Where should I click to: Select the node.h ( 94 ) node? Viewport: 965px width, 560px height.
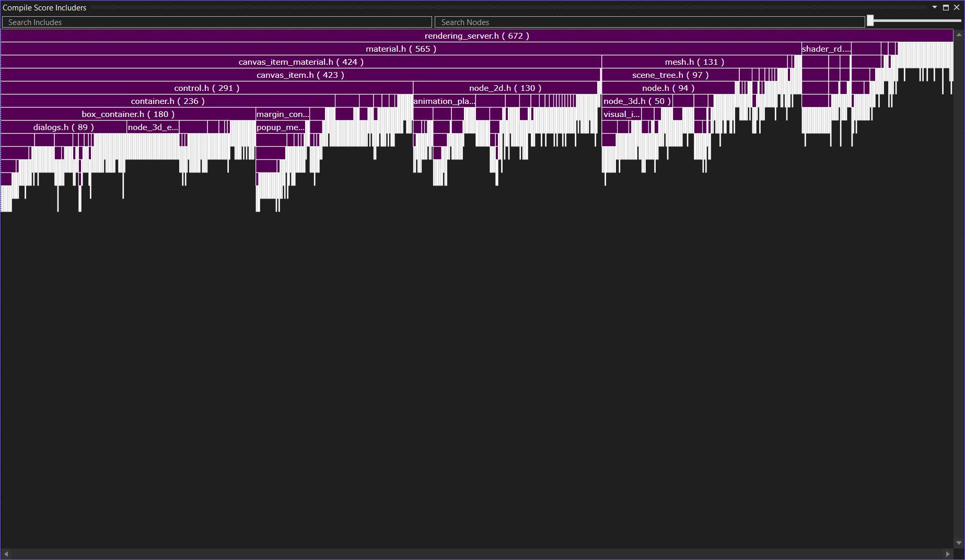(x=668, y=88)
